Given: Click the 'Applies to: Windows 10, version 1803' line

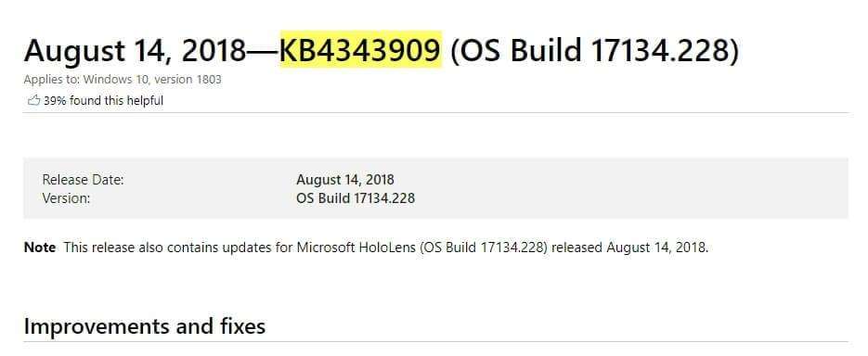Looking at the screenshot, I should click(x=123, y=79).
